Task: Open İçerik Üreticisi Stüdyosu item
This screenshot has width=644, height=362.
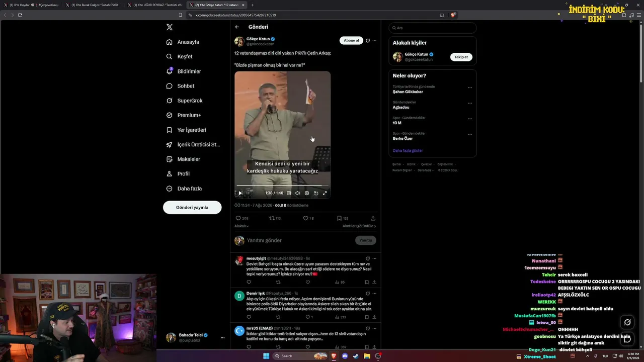Action: [193, 144]
